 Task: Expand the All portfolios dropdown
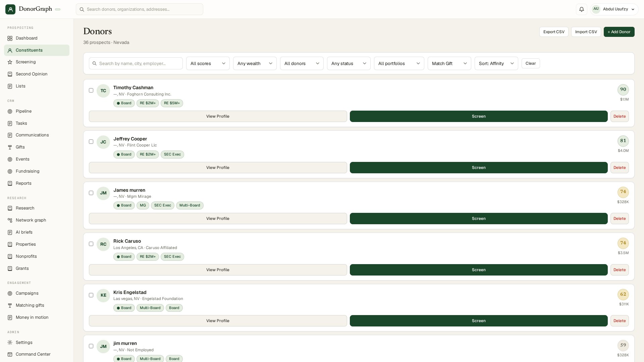(x=399, y=63)
